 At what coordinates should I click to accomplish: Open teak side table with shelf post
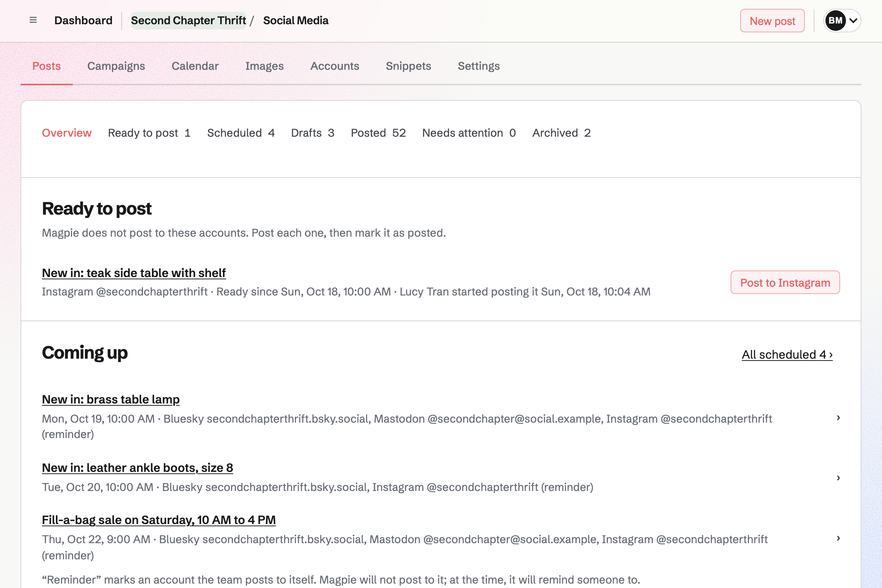[x=134, y=273]
